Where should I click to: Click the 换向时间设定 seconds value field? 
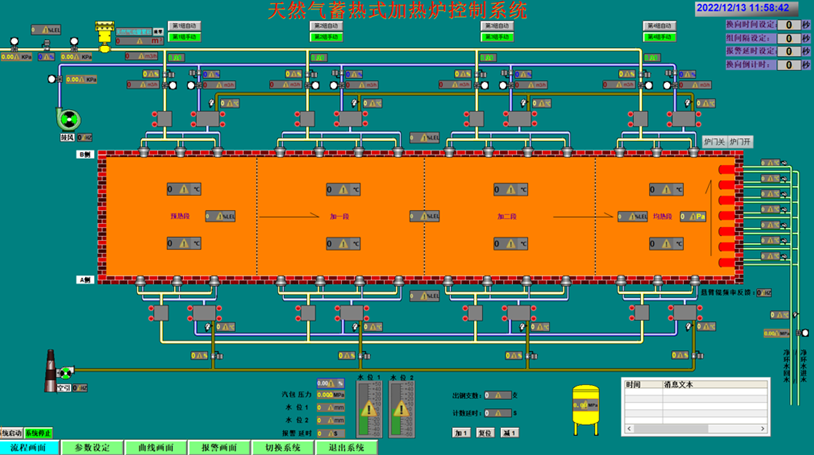pyautogui.click(x=789, y=24)
